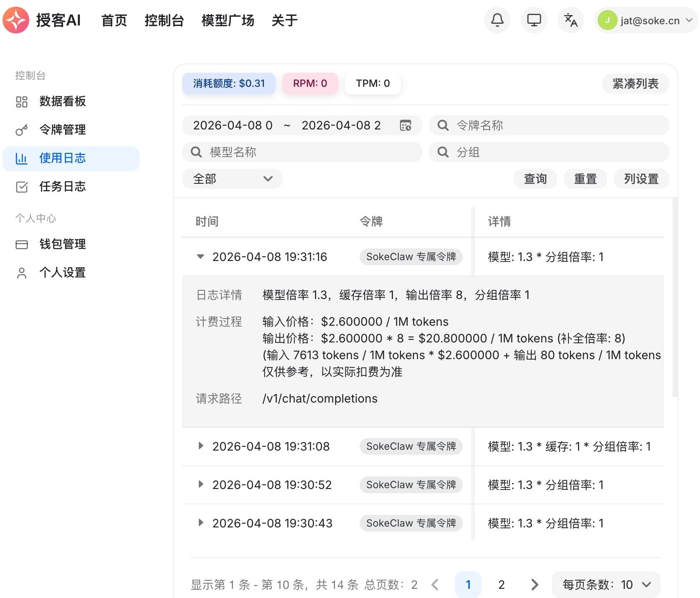Image resolution: width=700 pixels, height=598 pixels.
Task: Toggle the RPM: 0 indicator
Action: click(x=310, y=83)
